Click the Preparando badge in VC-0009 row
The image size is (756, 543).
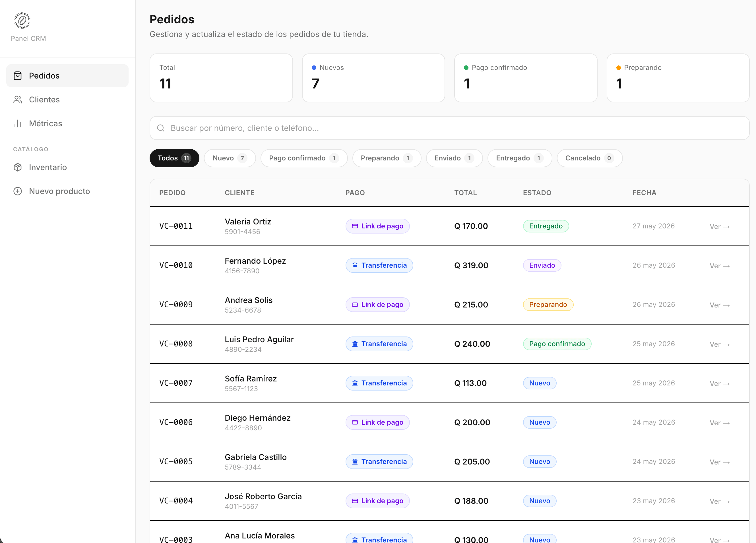click(548, 305)
